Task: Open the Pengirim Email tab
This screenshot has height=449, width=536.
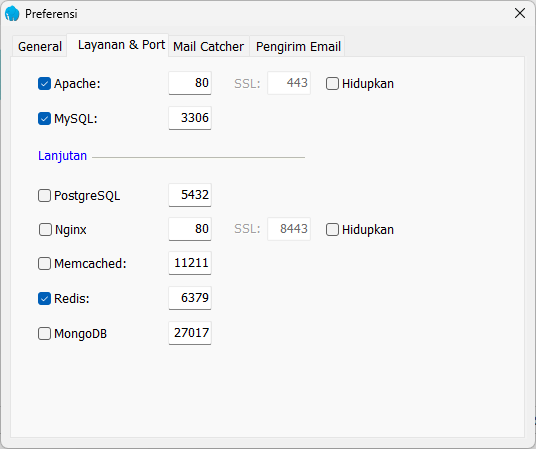Action: coord(298,46)
